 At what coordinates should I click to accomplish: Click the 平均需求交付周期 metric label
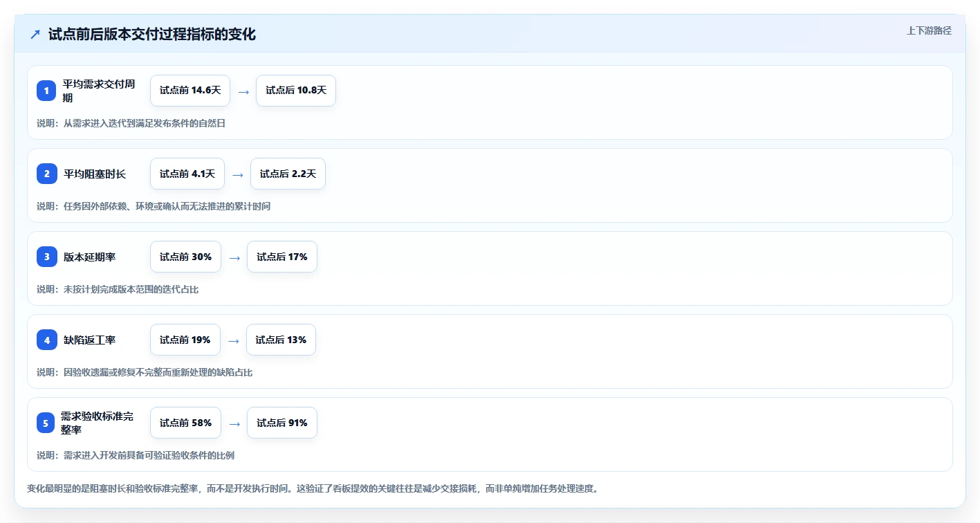pos(99,91)
